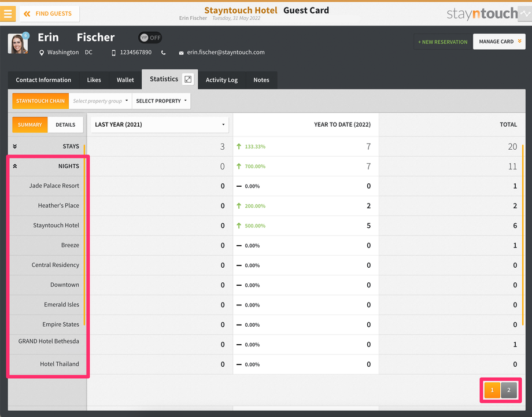Image resolution: width=532 pixels, height=417 pixels.
Task: Create a new reservation
Action: tap(443, 42)
